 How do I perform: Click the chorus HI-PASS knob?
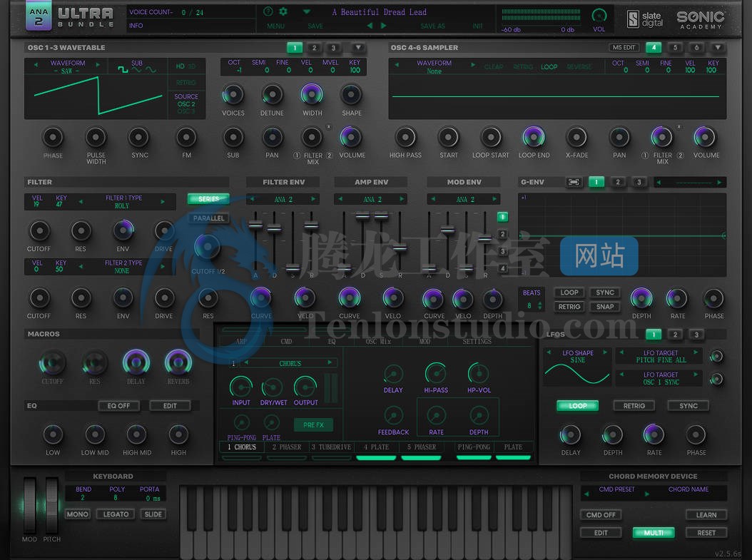[x=436, y=374]
